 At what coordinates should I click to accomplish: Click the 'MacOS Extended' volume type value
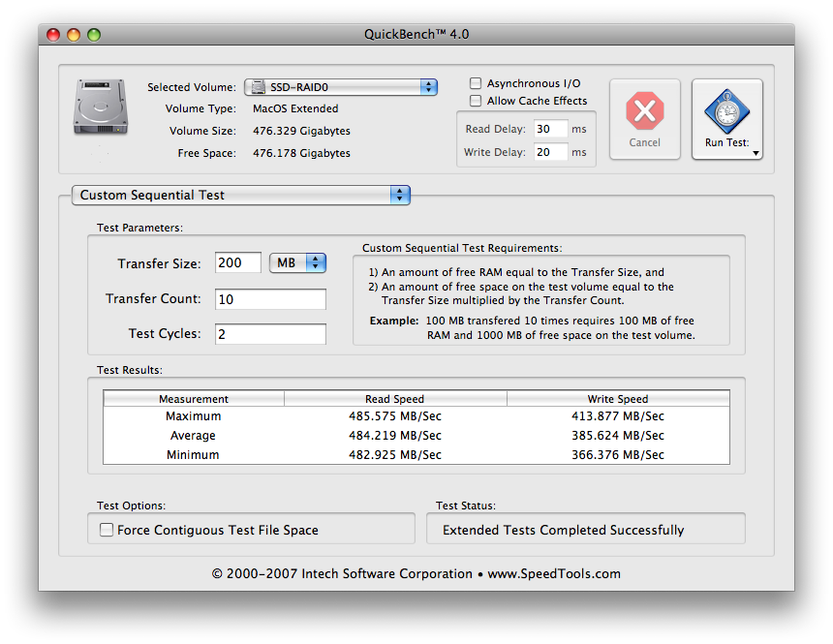pyautogui.click(x=295, y=108)
